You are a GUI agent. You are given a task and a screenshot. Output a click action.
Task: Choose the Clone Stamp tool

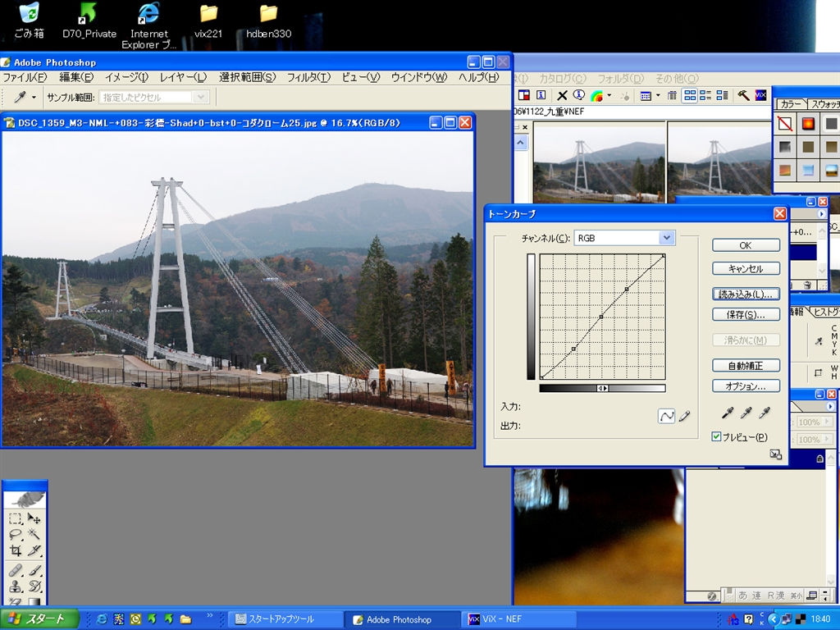[x=16, y=586]
